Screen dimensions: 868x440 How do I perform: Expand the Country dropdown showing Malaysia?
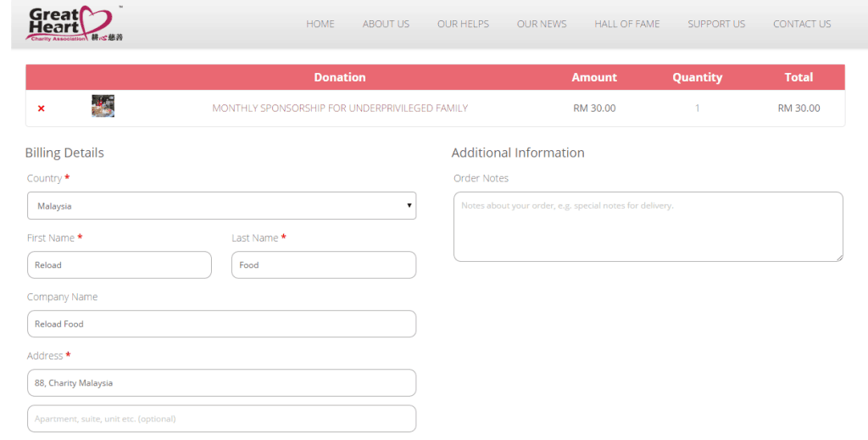tap(221, 206)
